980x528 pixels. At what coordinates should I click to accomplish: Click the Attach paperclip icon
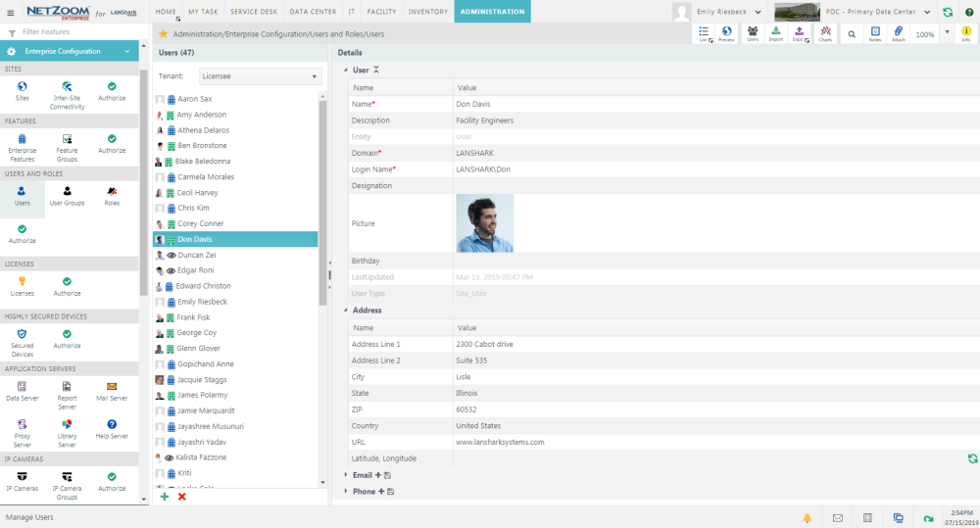coord(899,33)
